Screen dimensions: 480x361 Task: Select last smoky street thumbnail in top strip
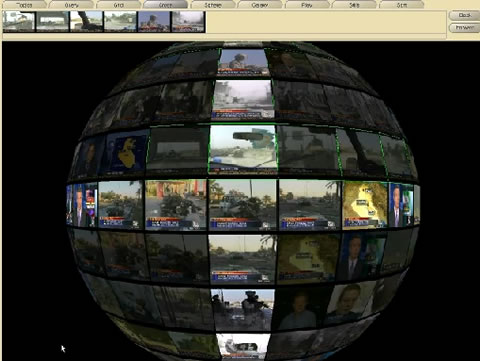click(188, 21)
